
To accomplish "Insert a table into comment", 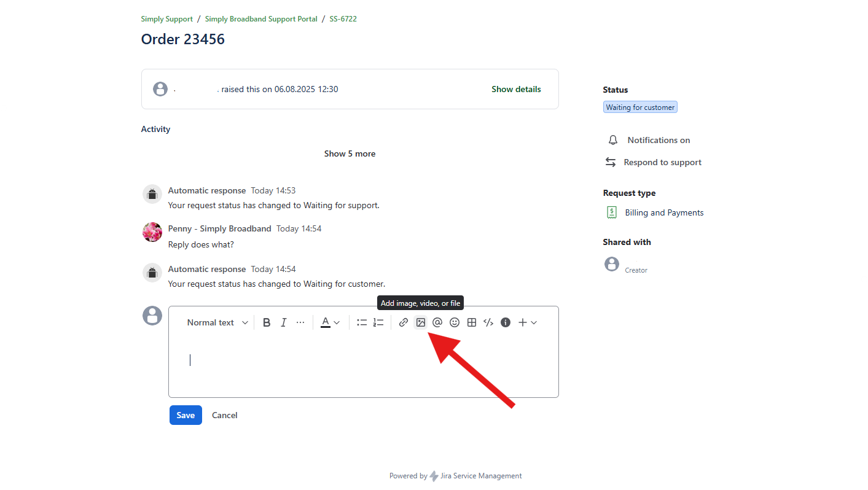I will point(472,322).
